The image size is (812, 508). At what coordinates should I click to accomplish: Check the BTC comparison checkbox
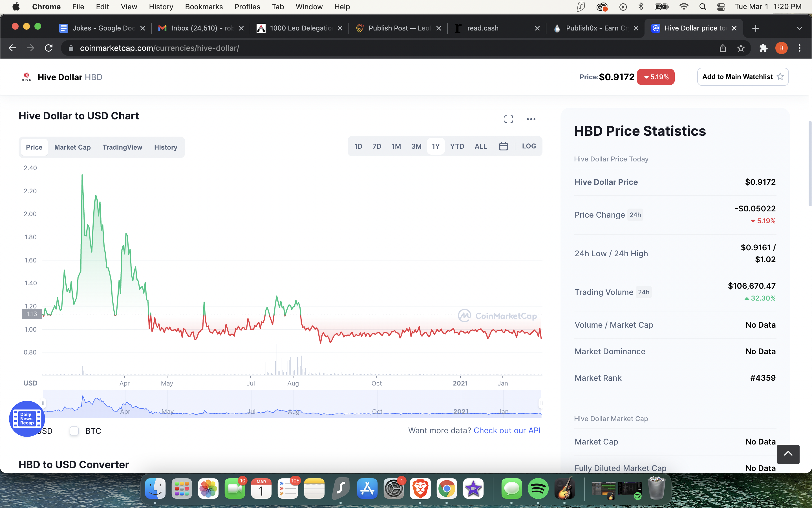pos(74,431)
